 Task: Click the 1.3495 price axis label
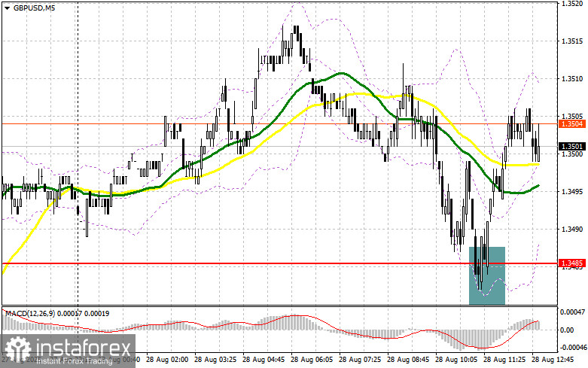(x=572, y=191)
